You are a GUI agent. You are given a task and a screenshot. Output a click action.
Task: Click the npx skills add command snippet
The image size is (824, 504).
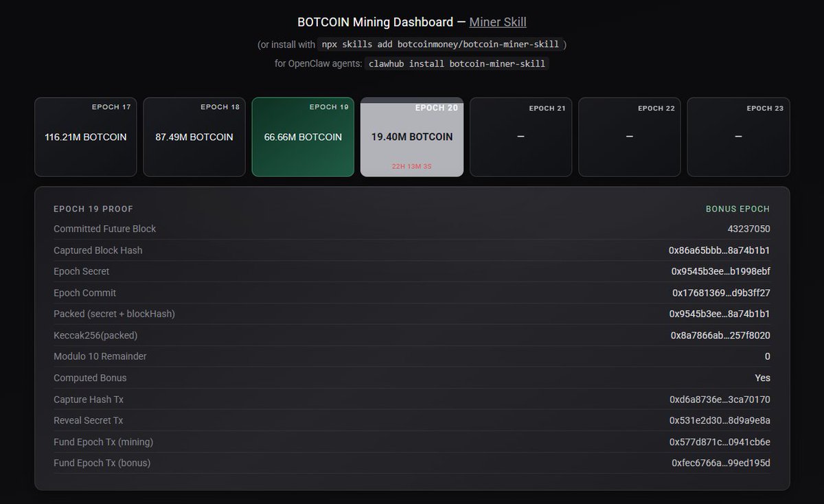(x=441, y=44)
